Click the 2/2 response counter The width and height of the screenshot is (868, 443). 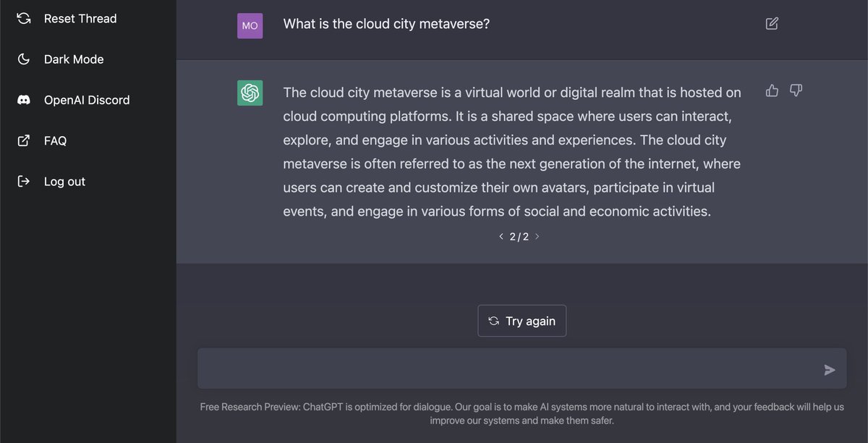click(519, 236)
